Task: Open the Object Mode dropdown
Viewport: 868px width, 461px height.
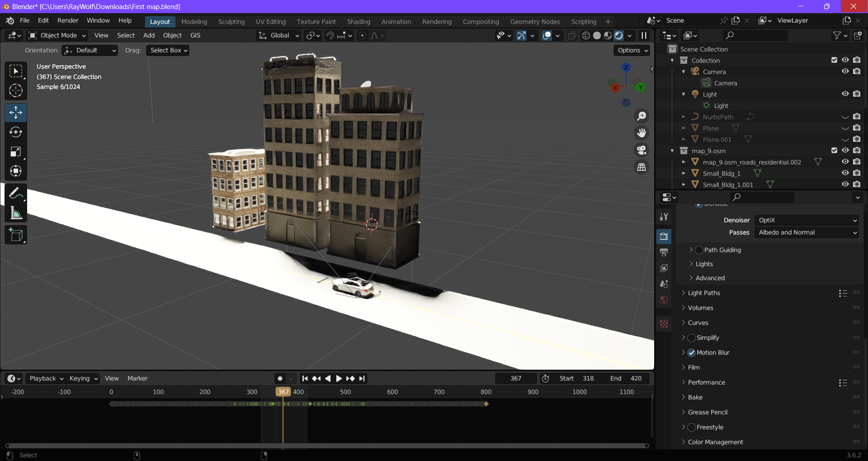Action: click(57, 35)
